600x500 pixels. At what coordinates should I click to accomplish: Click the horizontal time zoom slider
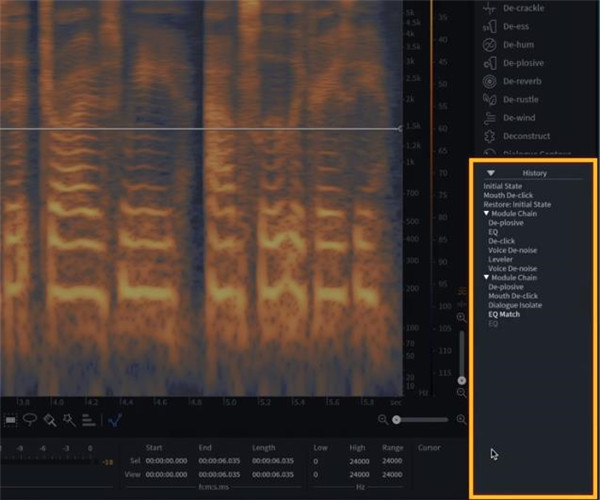pos(420,421)
